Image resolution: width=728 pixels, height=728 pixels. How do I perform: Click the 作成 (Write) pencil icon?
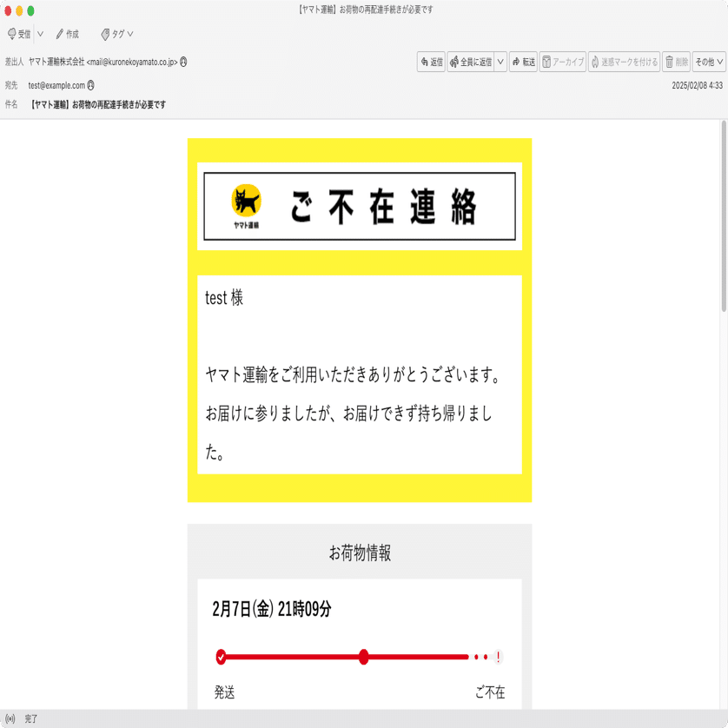(x=58, y=35)
